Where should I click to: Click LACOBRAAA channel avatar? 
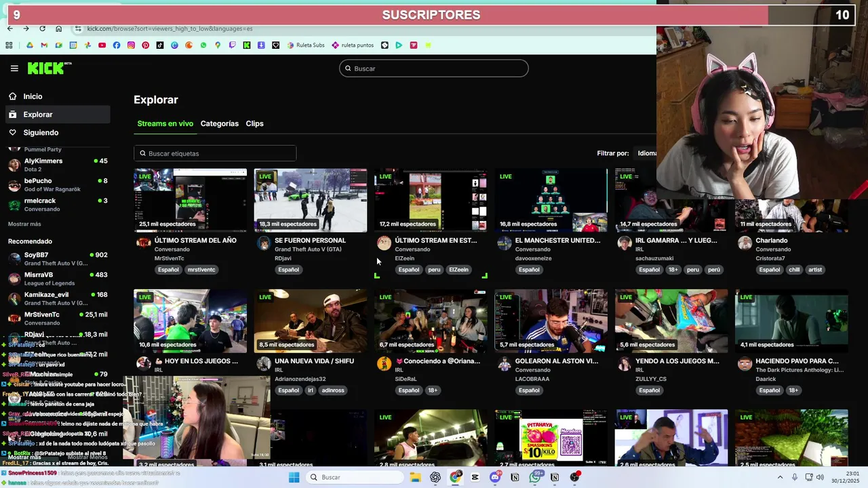point(505,365)
